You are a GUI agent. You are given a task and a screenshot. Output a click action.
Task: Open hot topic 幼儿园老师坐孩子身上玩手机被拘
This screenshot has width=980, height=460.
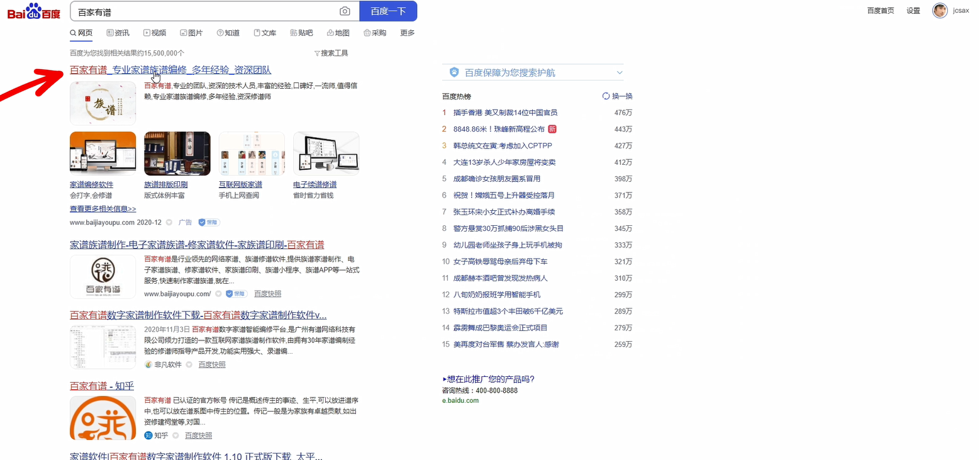(x=508, y=245)
